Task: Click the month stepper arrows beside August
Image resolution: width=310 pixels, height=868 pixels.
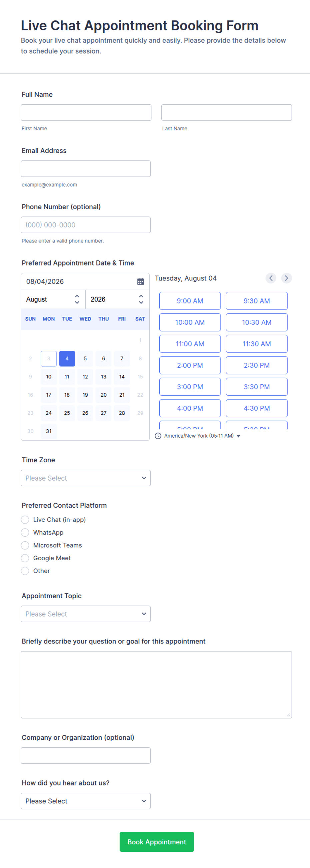Action: point(77,299)
